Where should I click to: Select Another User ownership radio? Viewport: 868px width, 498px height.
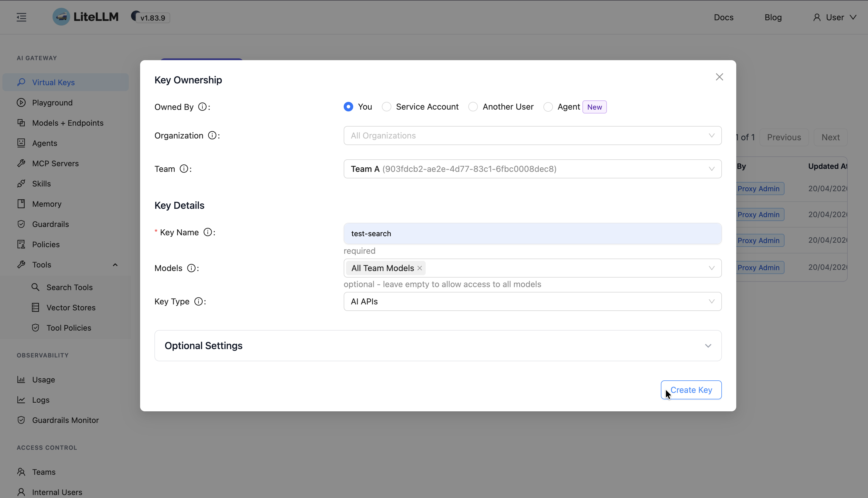point(473,107)
